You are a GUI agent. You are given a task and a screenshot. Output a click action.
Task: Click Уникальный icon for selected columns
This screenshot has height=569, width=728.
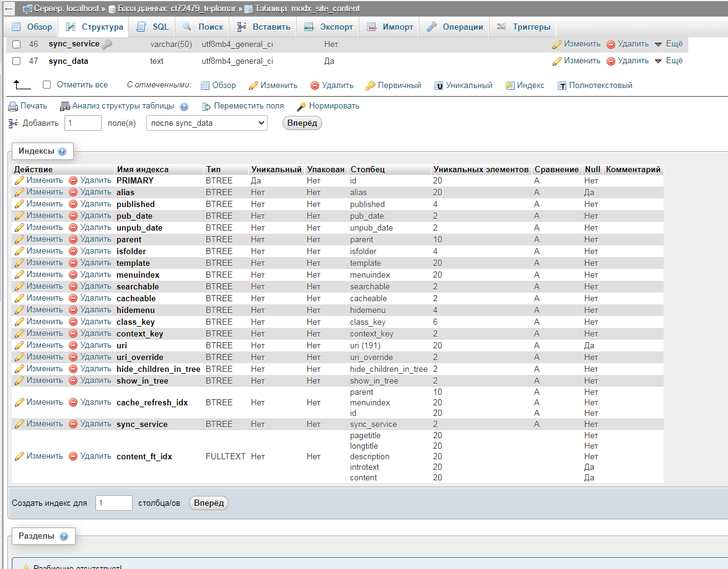click(438, 86)
